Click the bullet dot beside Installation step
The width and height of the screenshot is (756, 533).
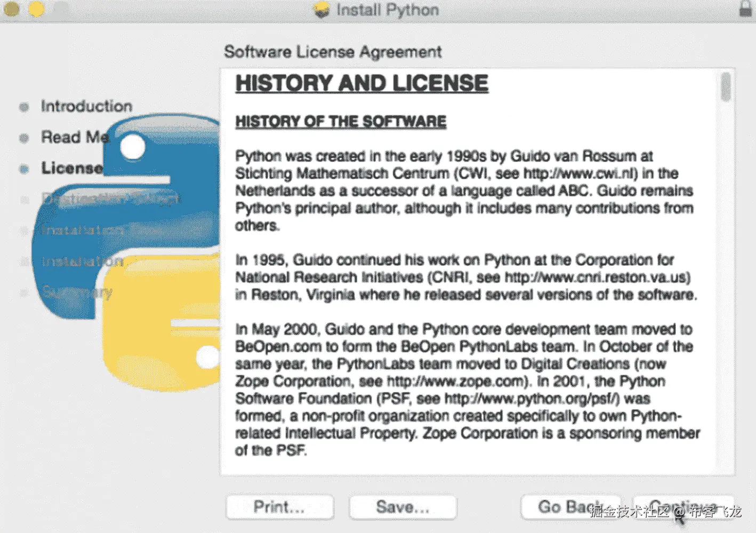pyautogui.click(x=23, y=261)
